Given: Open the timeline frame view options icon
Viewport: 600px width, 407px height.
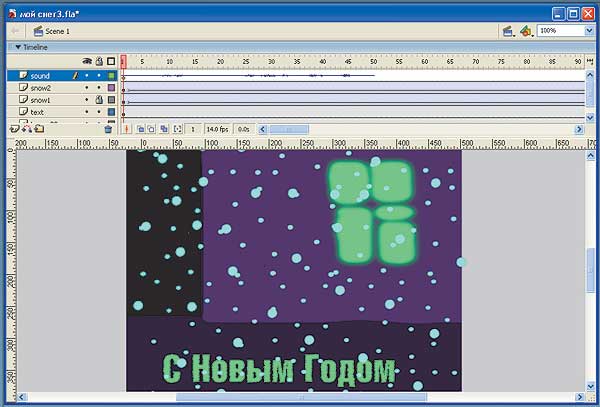Looking at the screenshot, I should pos(590,61).
